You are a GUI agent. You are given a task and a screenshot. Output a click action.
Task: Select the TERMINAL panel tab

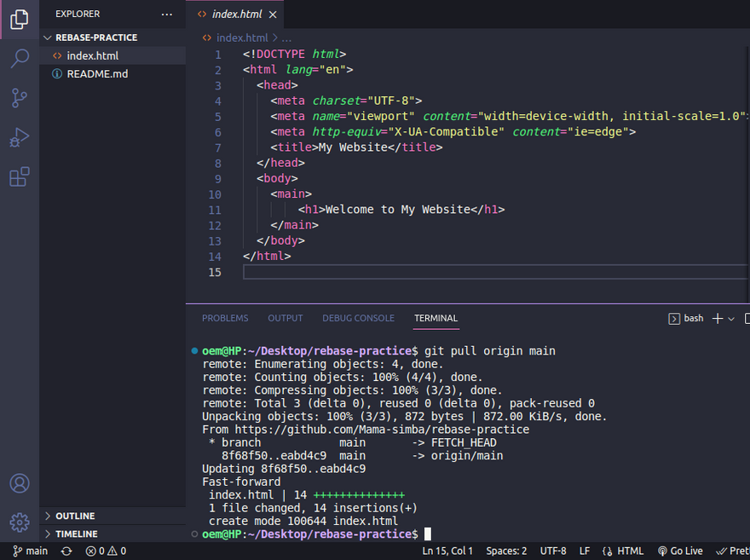(436, 318)
